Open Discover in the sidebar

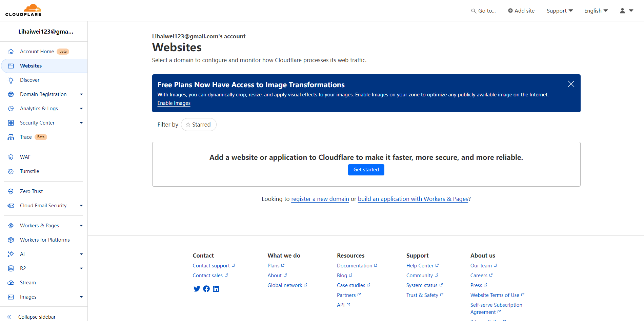30,80
